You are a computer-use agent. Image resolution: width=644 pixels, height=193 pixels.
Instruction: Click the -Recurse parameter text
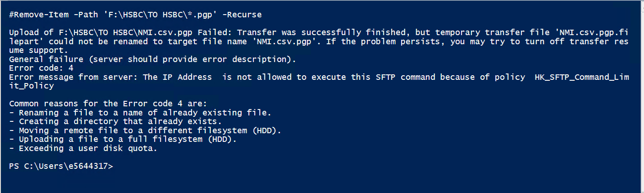[x=242, y=15]
